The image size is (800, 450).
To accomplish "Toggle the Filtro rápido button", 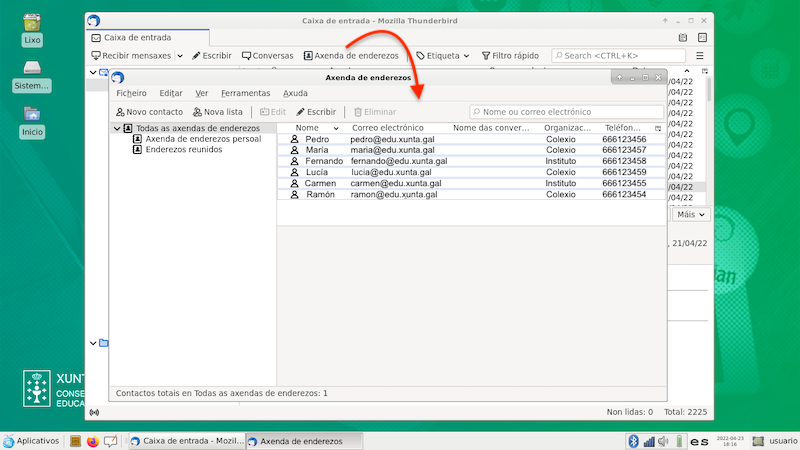I will click(x=510, y=56).
